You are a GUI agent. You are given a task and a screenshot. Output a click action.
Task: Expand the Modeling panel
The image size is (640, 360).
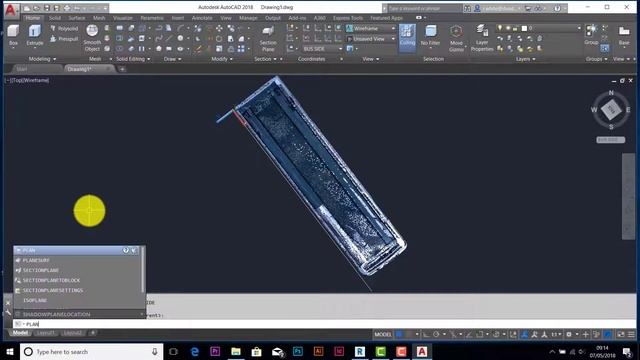(42, 59)
